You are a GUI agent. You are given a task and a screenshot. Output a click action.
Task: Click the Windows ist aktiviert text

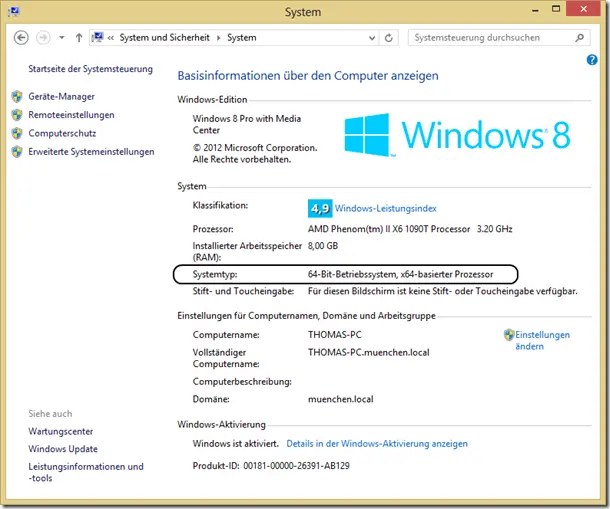pos(236,444)
